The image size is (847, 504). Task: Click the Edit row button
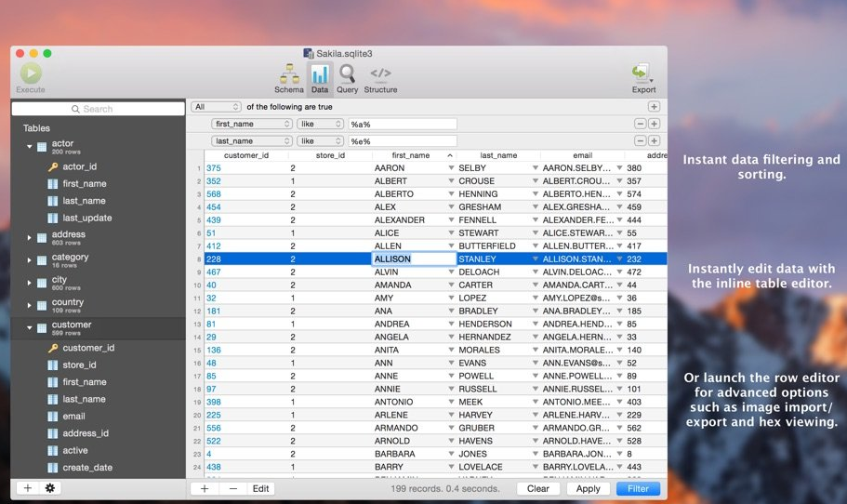tap(261, 488)
